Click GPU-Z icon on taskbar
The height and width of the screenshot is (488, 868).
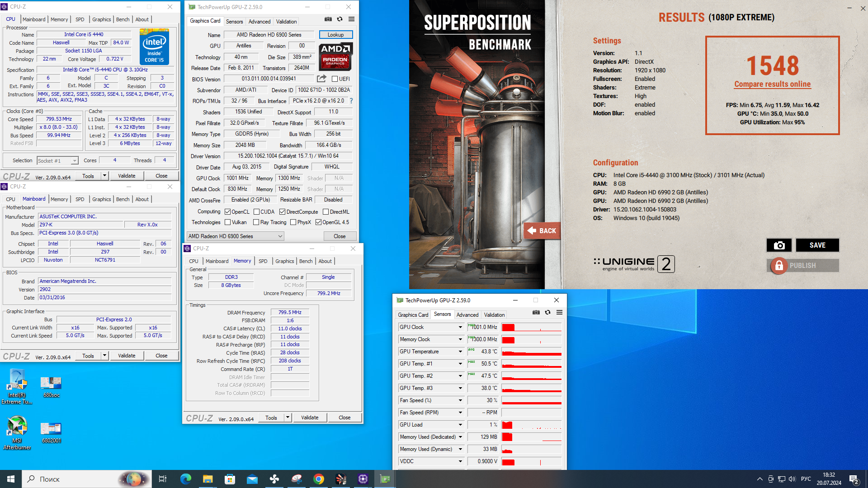[x=385, y=479]
